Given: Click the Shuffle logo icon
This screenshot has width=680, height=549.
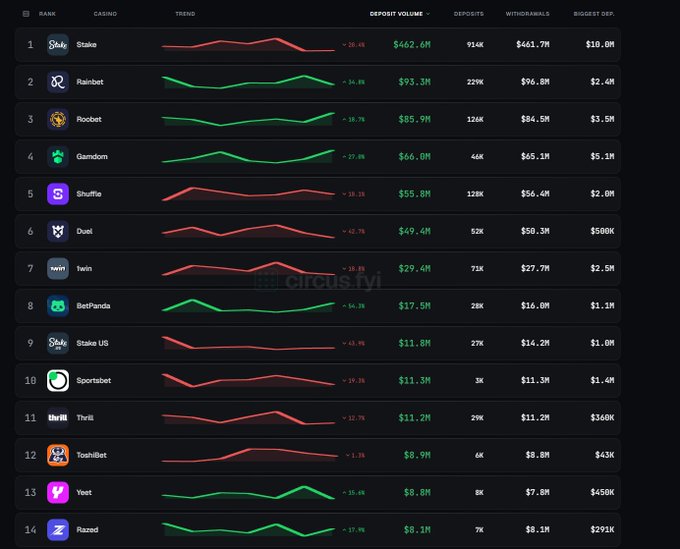Looking at the screenshot, I should tap(58, 194).
